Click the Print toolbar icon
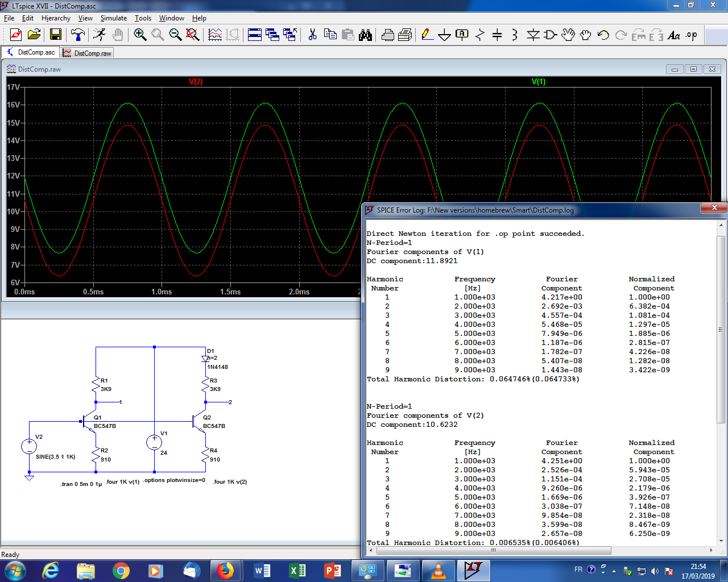The height and width of the screenshot is (582, 728). click(x=388, y=35)
